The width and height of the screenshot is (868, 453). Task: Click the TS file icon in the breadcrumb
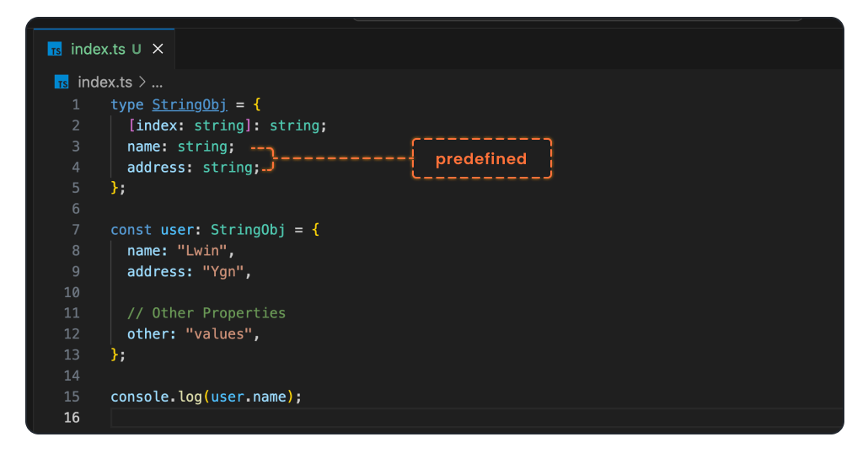pyautogui.click(x=62, y=83)
